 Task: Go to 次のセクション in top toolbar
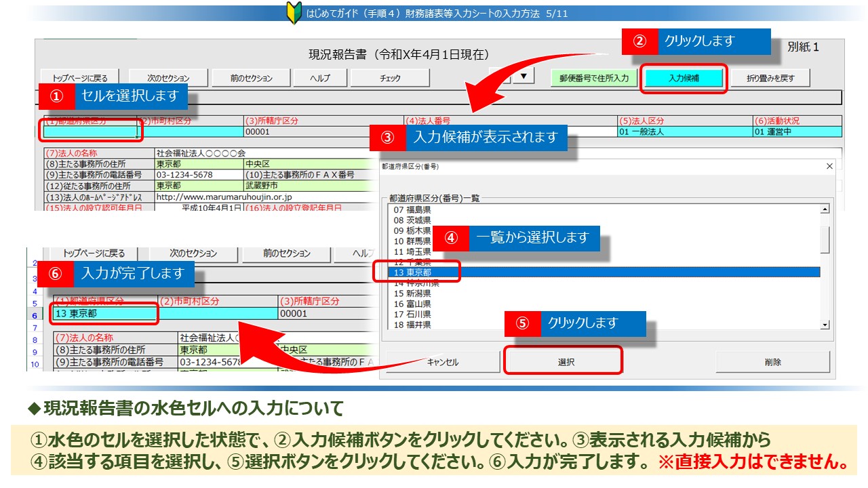[x=168, y=79]
